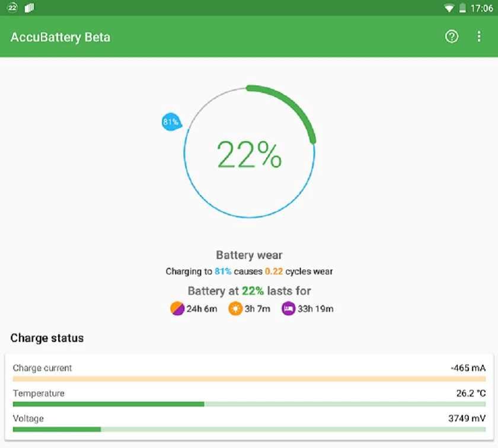Tap the blue 81% charge alarm marker
This screenshot has height=448, width=498.
point(171,122)
